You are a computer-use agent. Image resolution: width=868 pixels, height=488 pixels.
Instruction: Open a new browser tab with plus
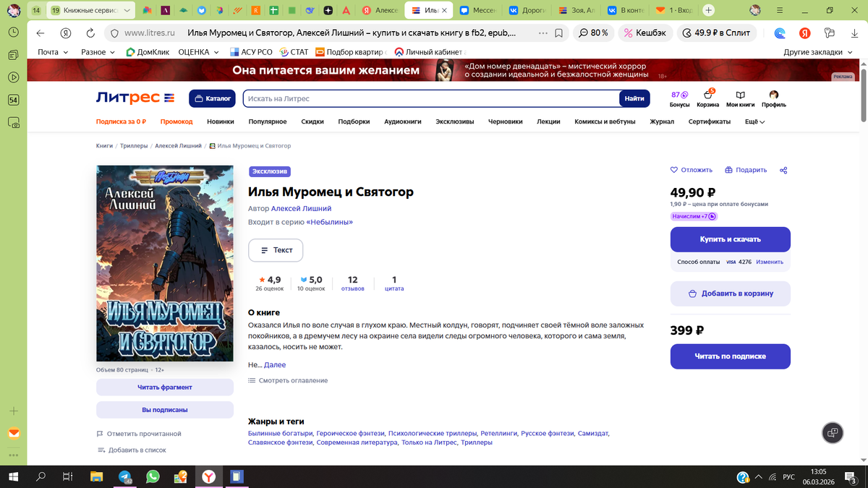(709, 10)
